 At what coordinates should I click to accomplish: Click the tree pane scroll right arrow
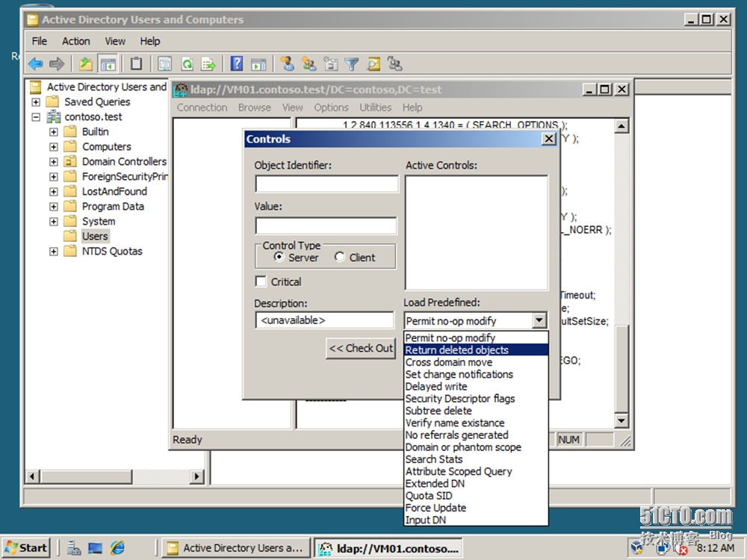click(196, 476)
